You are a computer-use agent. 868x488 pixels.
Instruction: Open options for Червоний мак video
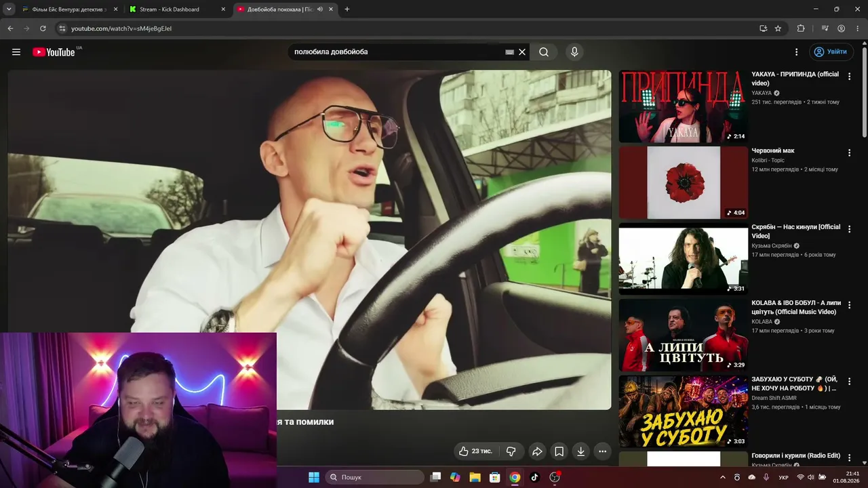point(849,153)
